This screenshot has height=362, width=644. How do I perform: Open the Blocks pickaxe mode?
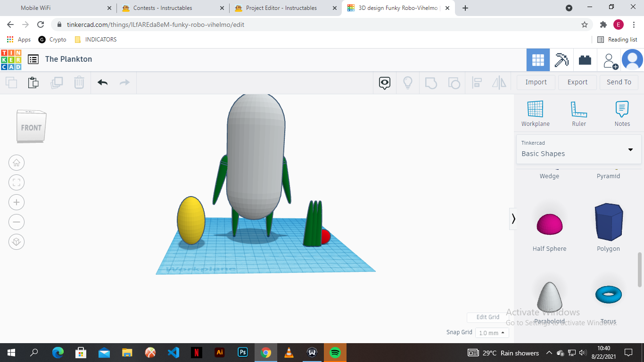pyautogui.click(x=561, y=60)
